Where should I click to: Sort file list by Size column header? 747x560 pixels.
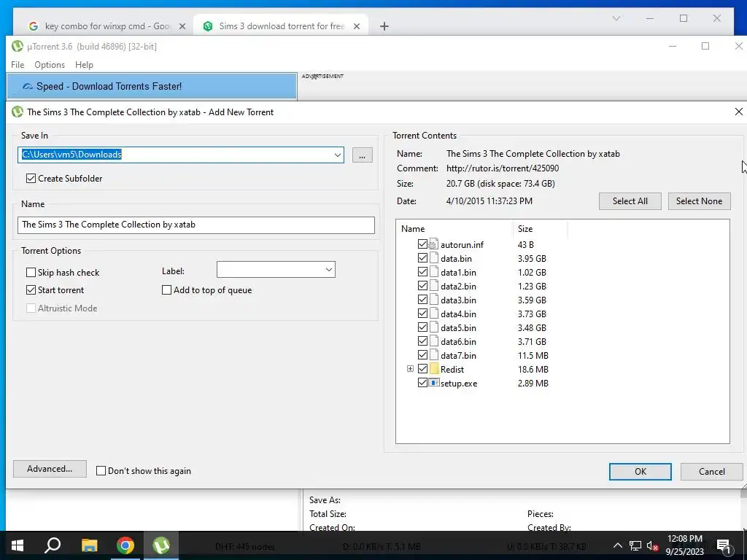coord(541,228)
